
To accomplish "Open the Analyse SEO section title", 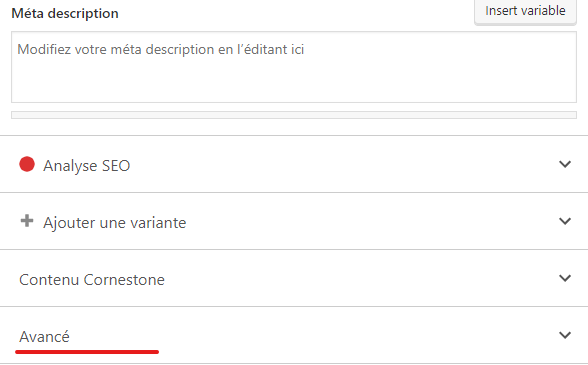I will 87,165.
